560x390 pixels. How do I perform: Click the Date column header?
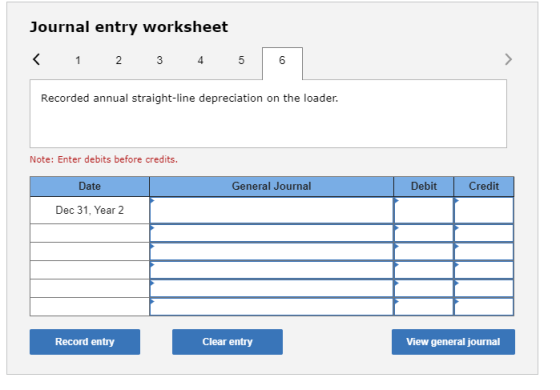[x=90, y=186]
